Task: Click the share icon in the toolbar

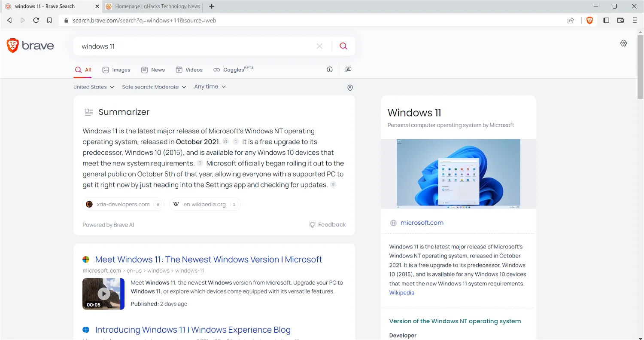Action: tap(571, 20)
